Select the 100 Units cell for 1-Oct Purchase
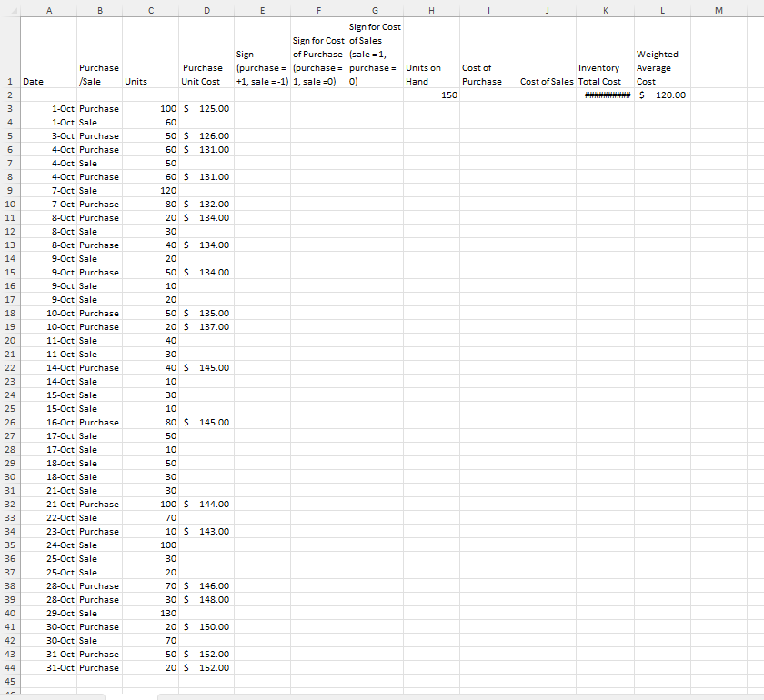The image size is (764, 700). tap(150, 108)
